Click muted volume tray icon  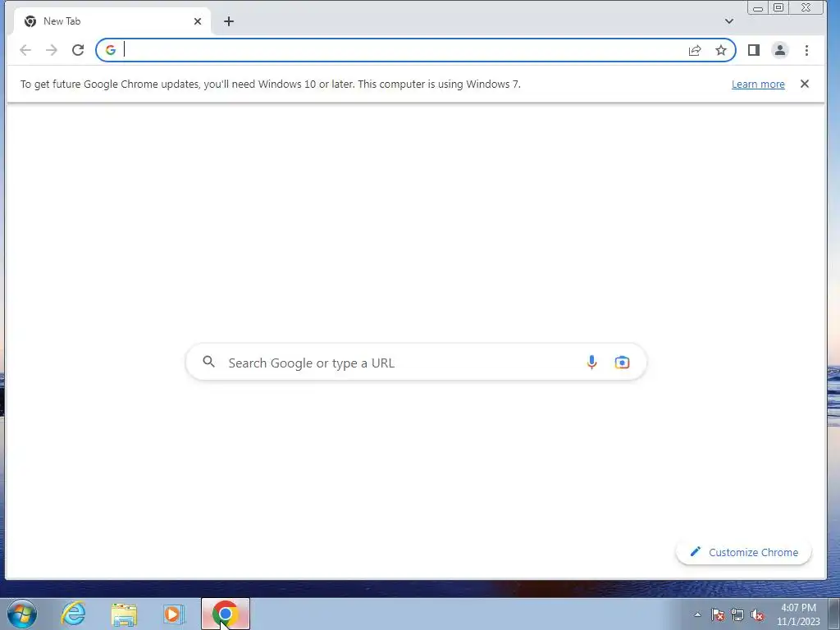point(757,614)
